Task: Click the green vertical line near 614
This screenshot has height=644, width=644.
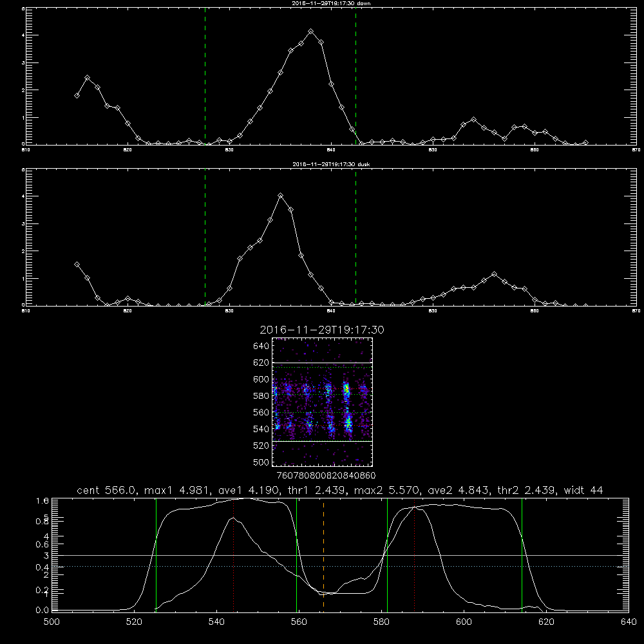Action: point(522,554)
